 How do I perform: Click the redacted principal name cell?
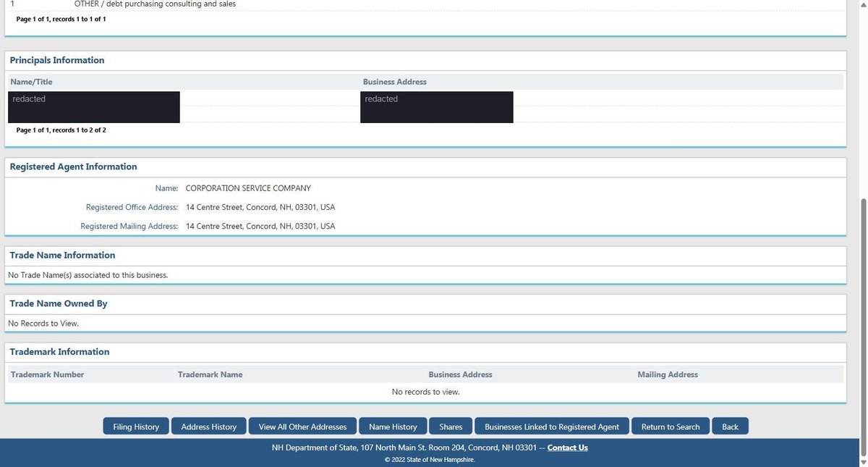94,107
